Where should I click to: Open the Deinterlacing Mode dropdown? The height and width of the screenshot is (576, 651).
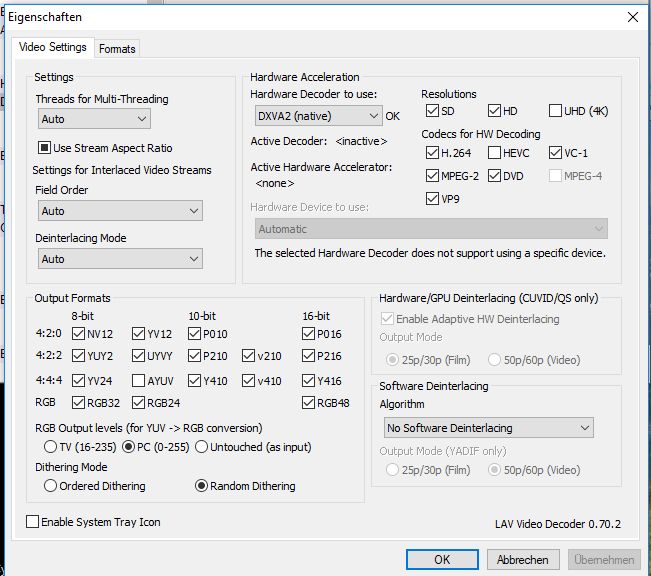(120, 259)
